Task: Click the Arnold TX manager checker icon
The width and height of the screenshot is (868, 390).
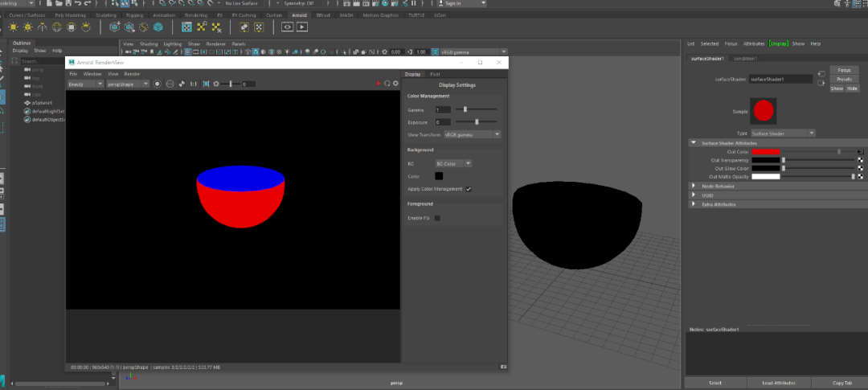Action: point(187,27)
